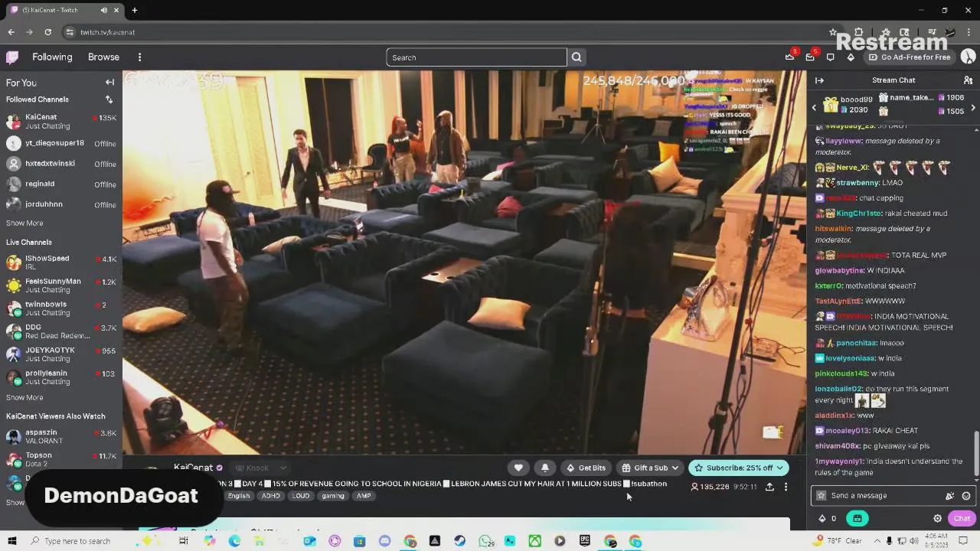The width and height of the screenshot is (980, 551).
Task: Open Steam from the taskbar
Action: coord(459,541)
